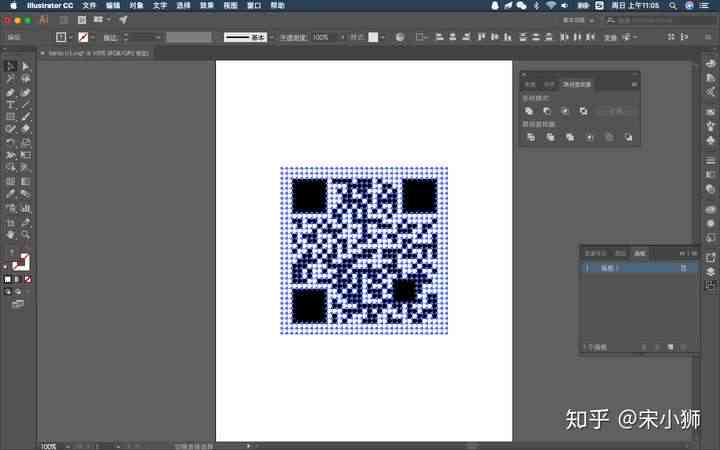The height and width of the screenshot is (450, 720).
Task: Select the Shape Builder tool
Action: point(11,168)
